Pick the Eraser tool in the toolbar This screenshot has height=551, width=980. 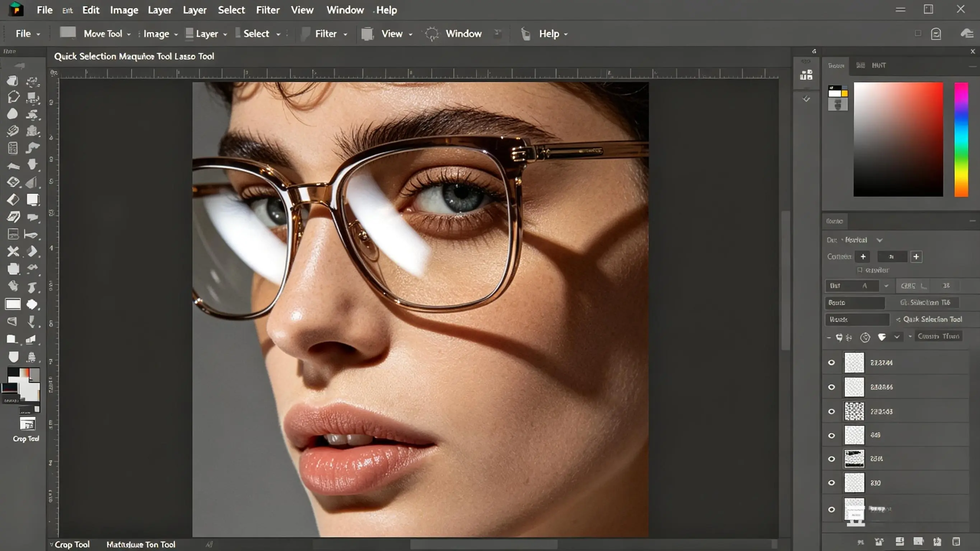[13, 199]
